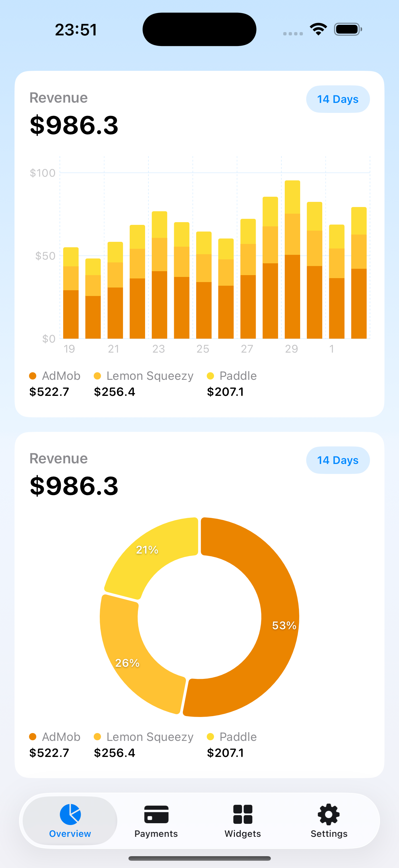
Task: Tap the bar above day 19
Action: pyautogui.click(x=71, y=293)
